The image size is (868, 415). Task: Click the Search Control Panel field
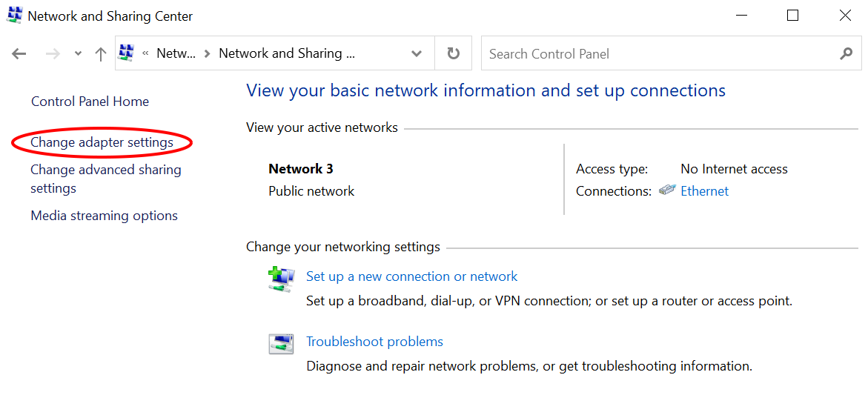(660, 54)
